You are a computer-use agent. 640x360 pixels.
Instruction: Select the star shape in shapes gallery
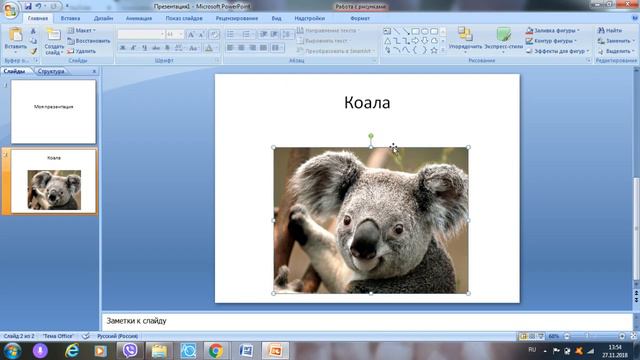pos(434,50)
